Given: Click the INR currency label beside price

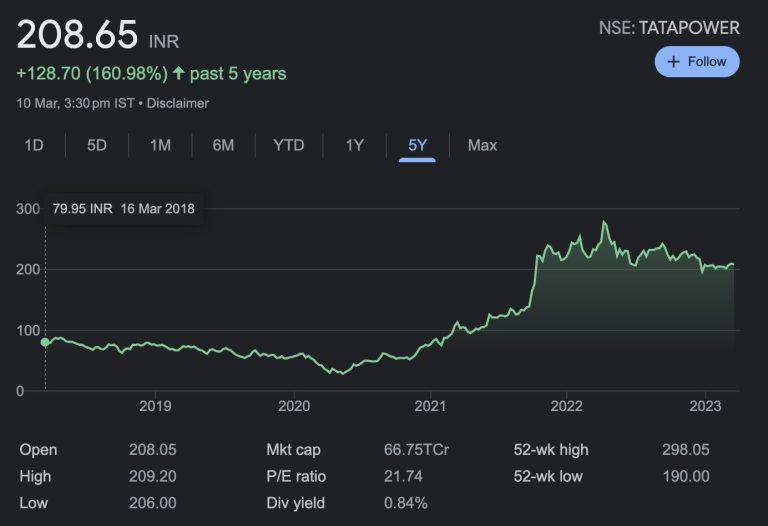Looking at the screenshot, I should coord(164,42).
